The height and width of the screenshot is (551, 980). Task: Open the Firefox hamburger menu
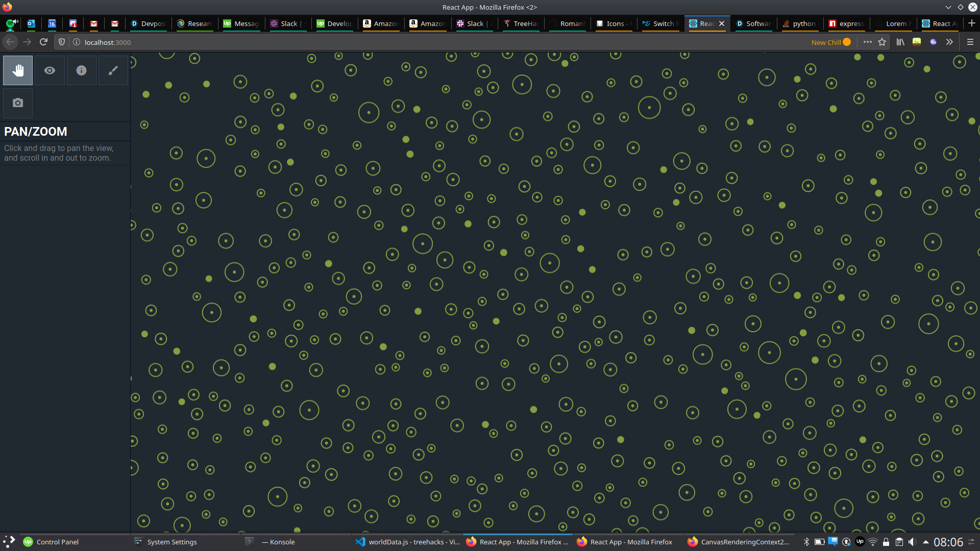970,42
